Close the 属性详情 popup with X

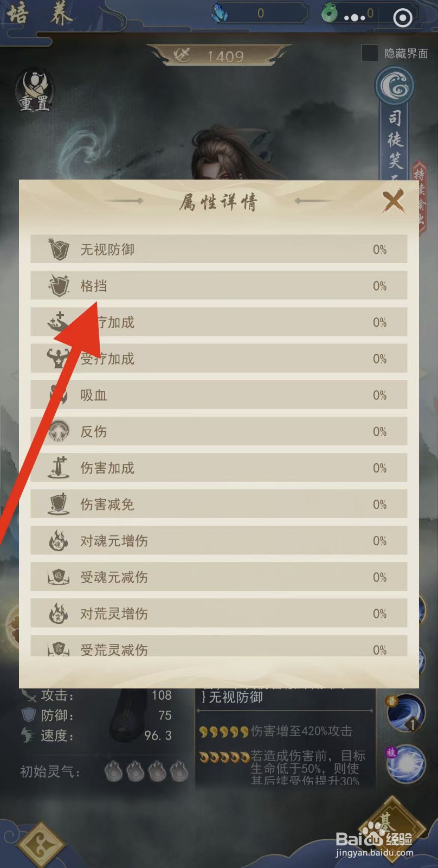(x=394, y=202)
